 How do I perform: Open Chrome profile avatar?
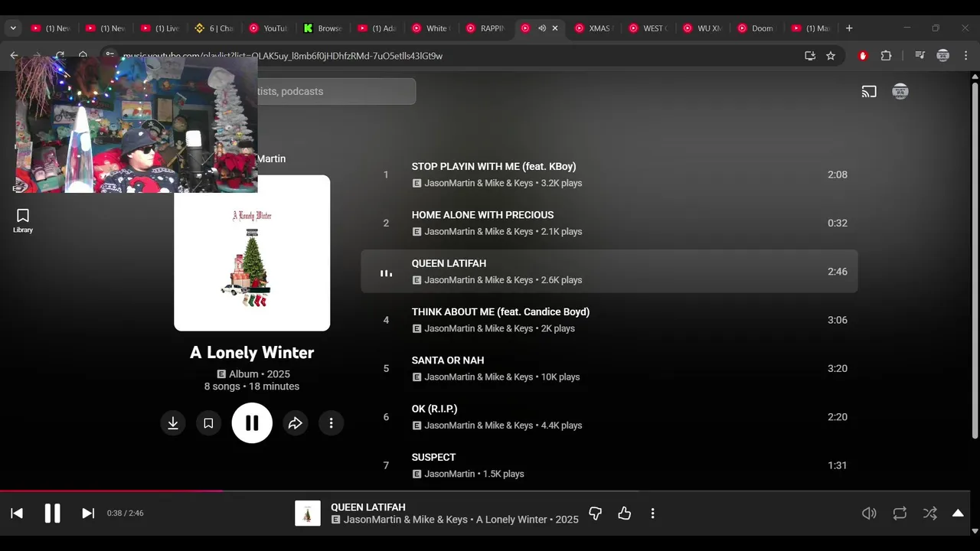click(943, 56)
